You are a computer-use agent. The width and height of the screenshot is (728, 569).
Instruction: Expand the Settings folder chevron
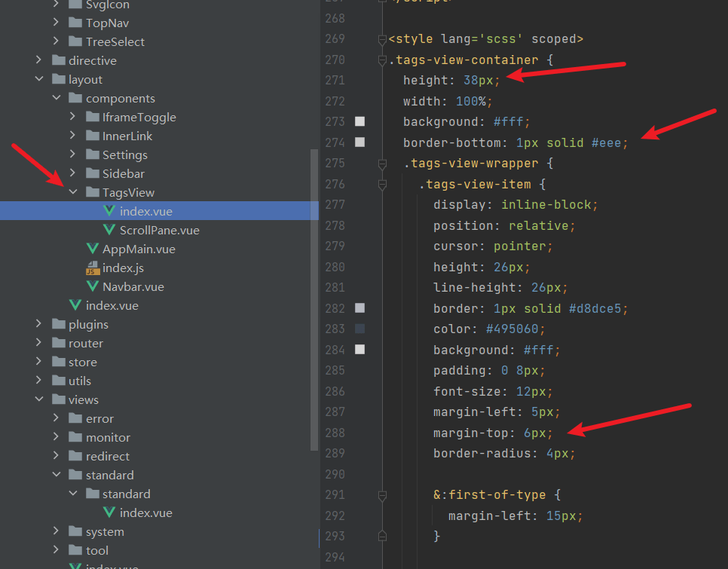pyautogui.click(x=72, y=154)
